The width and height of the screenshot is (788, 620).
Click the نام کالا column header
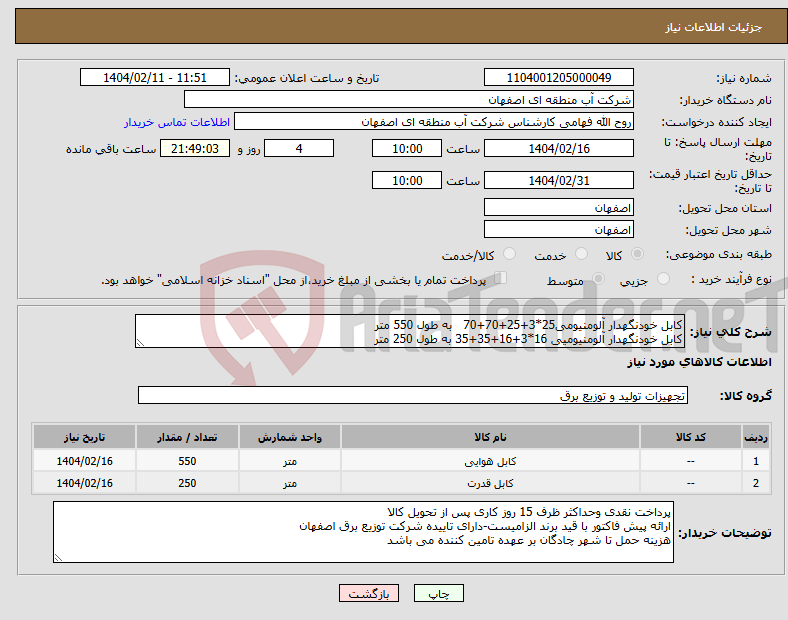click(x=490, y=437)
